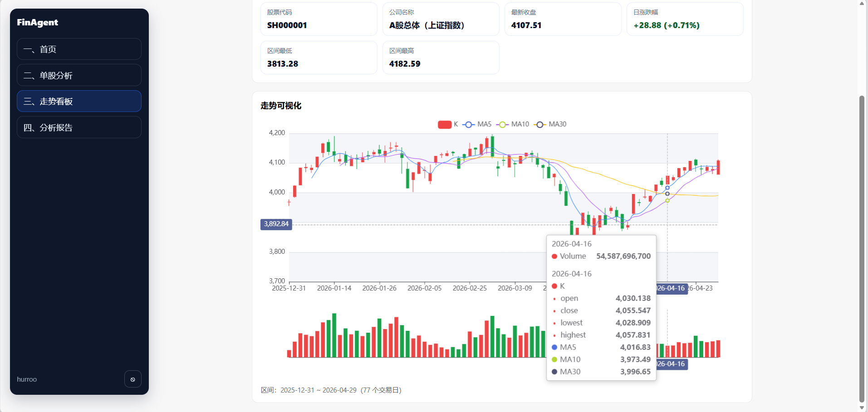Viewport: 868px width, 412px height.
Task: Toggle the MA30 line legend
Action: [550, 124]
